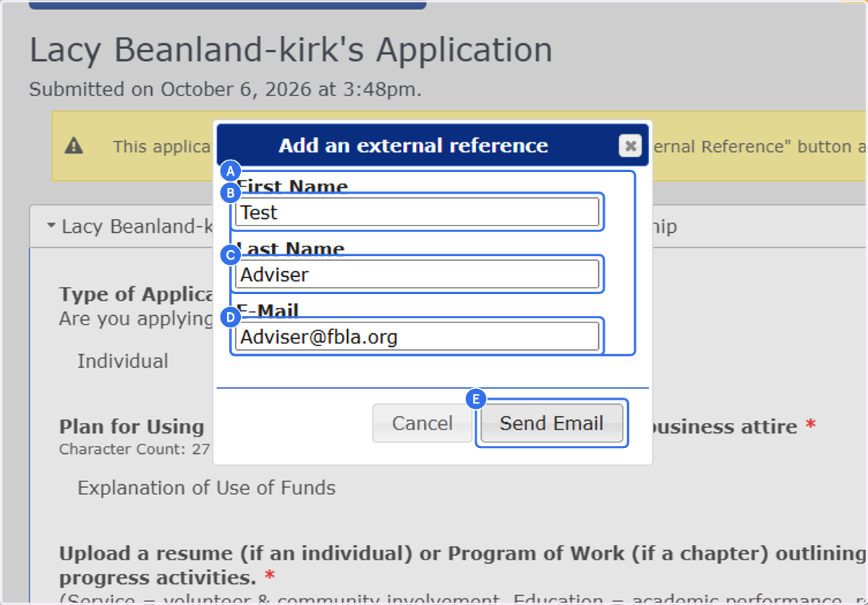
Task: Click the Explanation of Use of Funds text
Action: 206,488
